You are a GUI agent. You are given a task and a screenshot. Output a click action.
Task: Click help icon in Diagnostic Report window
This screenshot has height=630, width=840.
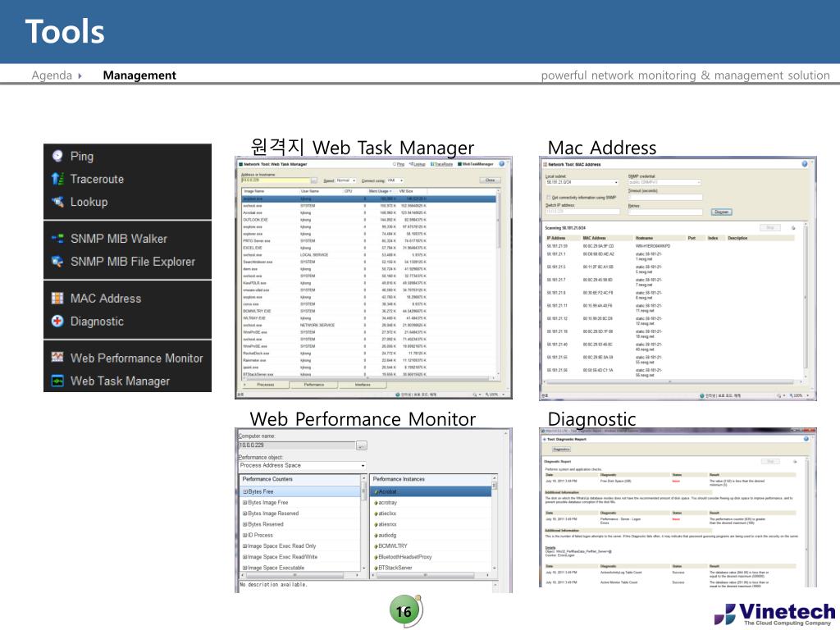806,439
